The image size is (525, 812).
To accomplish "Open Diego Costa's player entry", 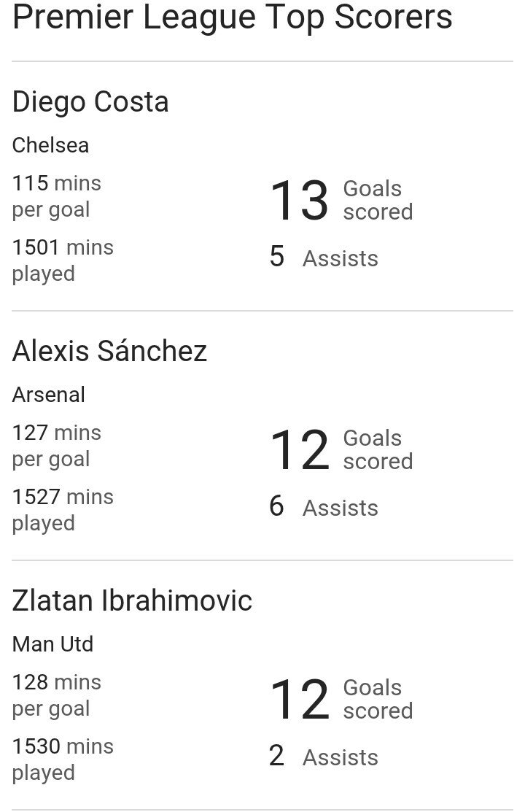I will point(90,102).
